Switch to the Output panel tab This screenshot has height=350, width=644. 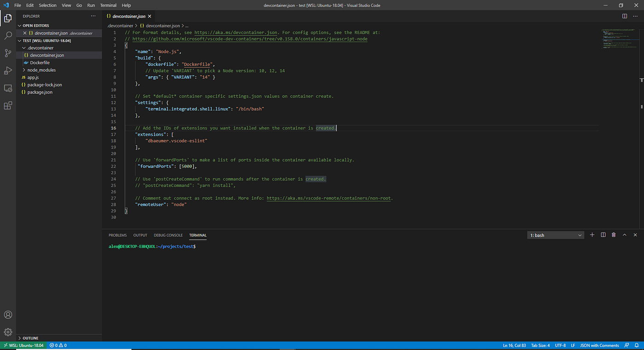(140, 235)
